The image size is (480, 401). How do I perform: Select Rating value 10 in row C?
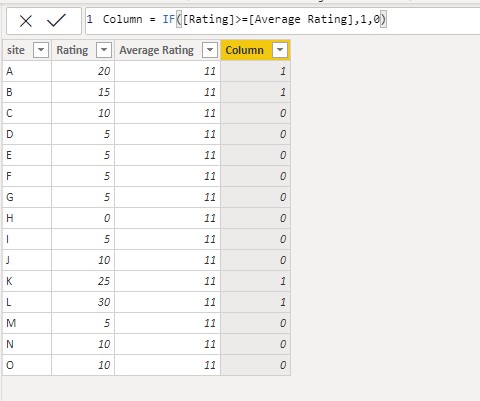click(83, 113)
